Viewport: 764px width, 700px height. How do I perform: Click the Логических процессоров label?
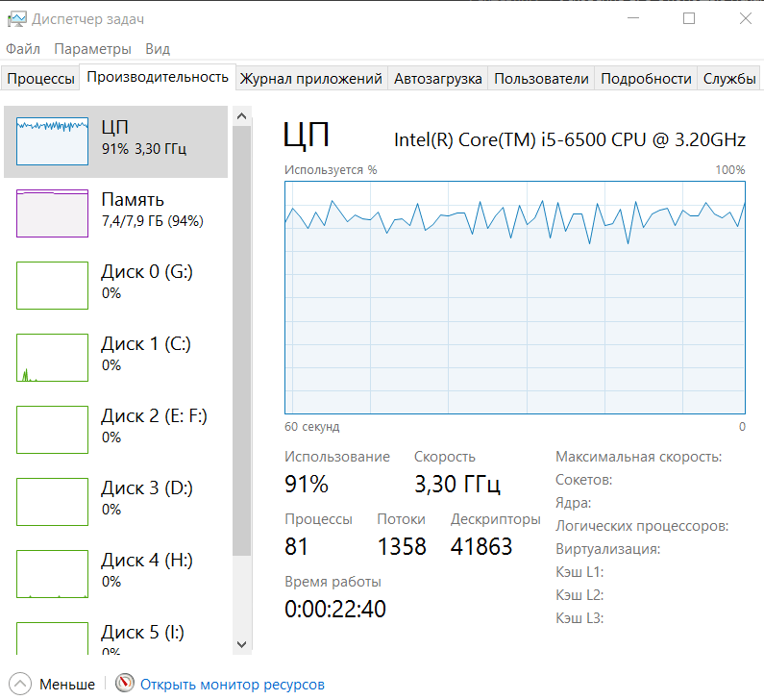tap(642, 526)
